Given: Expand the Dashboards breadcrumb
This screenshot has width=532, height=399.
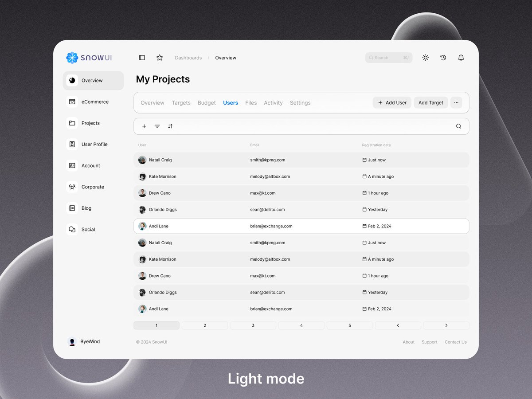Looking at the screenshot, I should (188, 58).
